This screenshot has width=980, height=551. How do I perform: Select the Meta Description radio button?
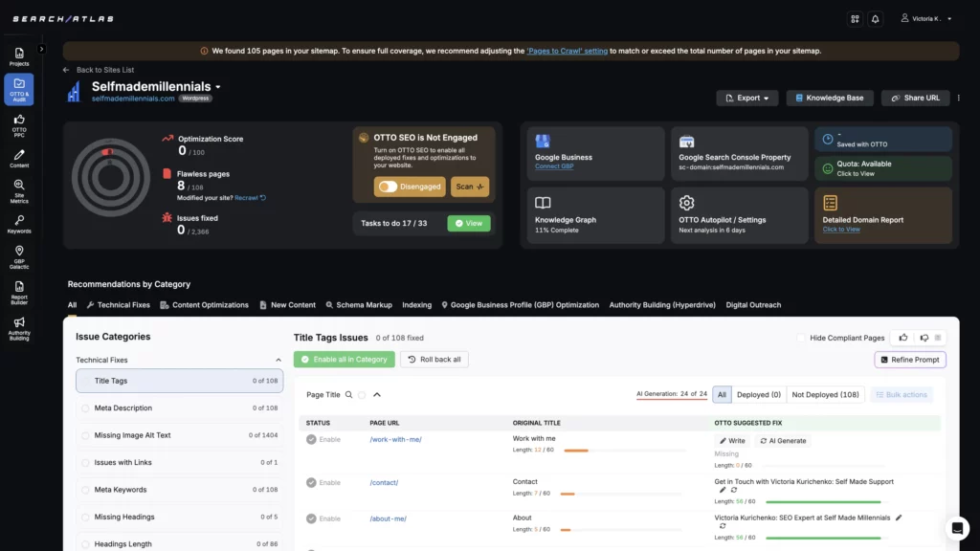[85, 408]
